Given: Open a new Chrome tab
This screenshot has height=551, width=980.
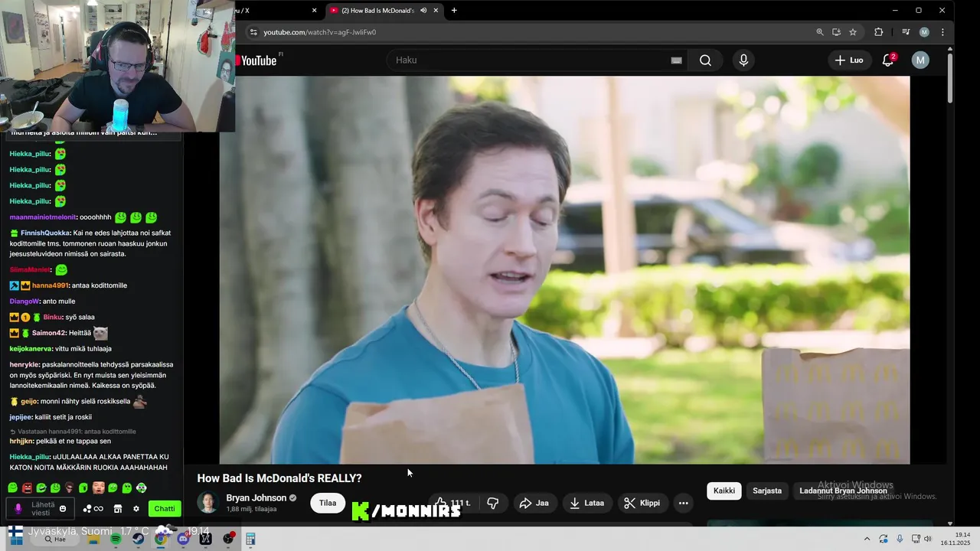Looking at the screenshot, I should pyautogui.click(x=454, y=11).
